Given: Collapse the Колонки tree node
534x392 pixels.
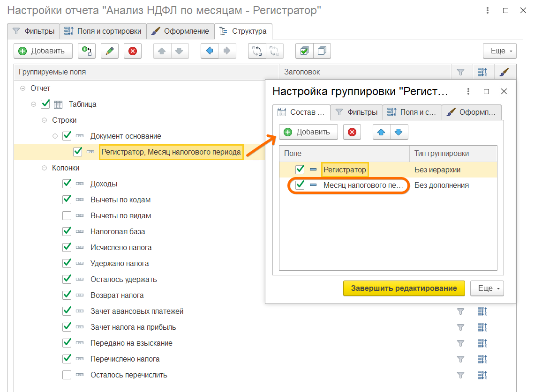Looking at the screenshot, I should tap(45, 168).
